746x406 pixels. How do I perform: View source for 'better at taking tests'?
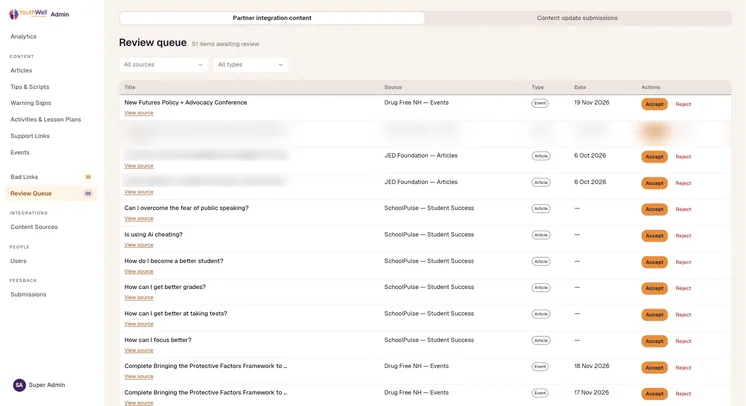coord(139,324)
